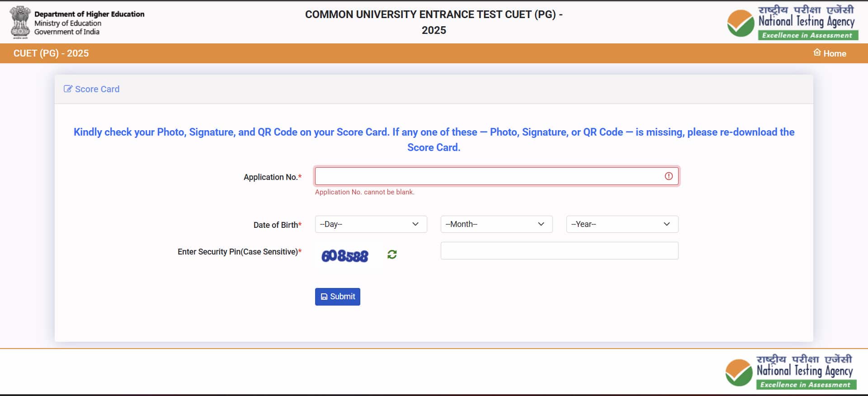Expand the Day dropdown chevron arrow
This screenshot has height=396, width=868.
point(415,224)
